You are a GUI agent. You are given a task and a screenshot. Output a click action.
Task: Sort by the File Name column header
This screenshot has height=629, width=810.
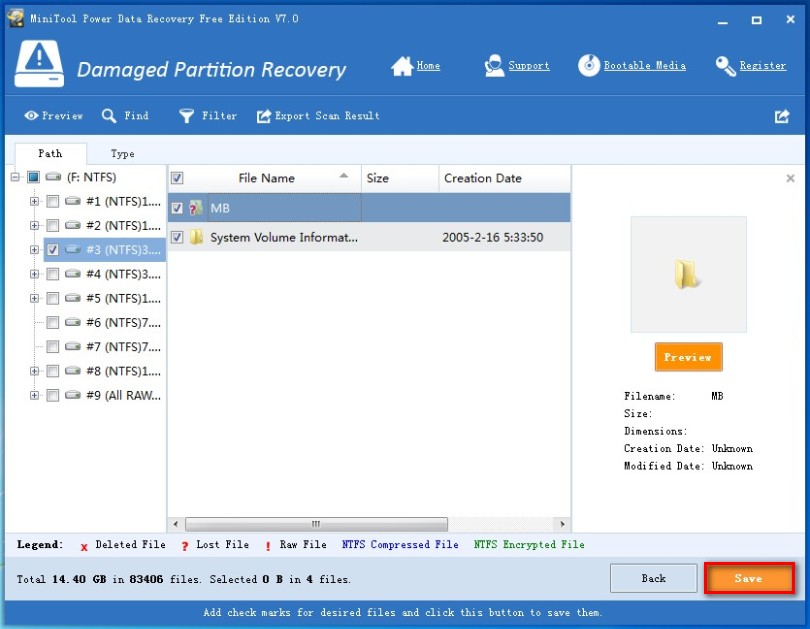point(267,178)
